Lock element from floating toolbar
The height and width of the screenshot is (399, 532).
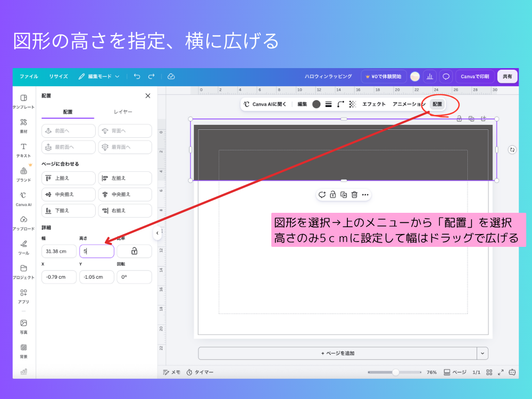point(333,195)
